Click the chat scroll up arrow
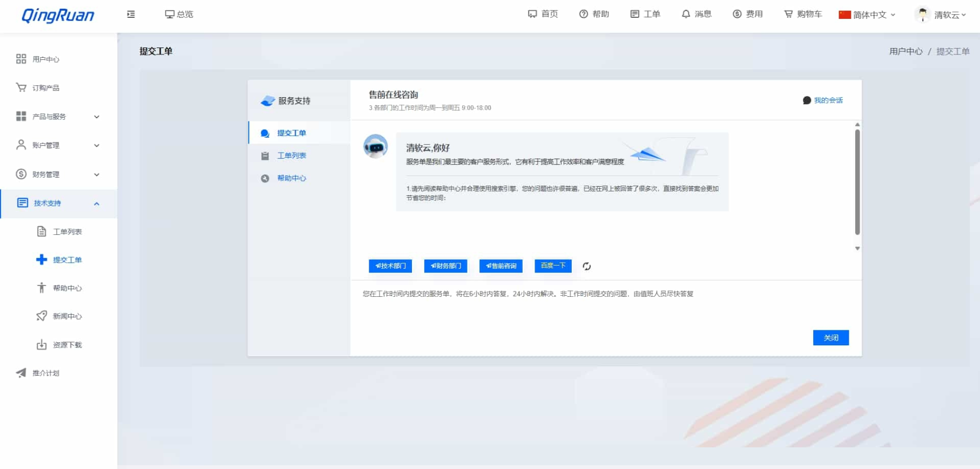980x469 pixels. pyautogui.click(x=857, y=125)
